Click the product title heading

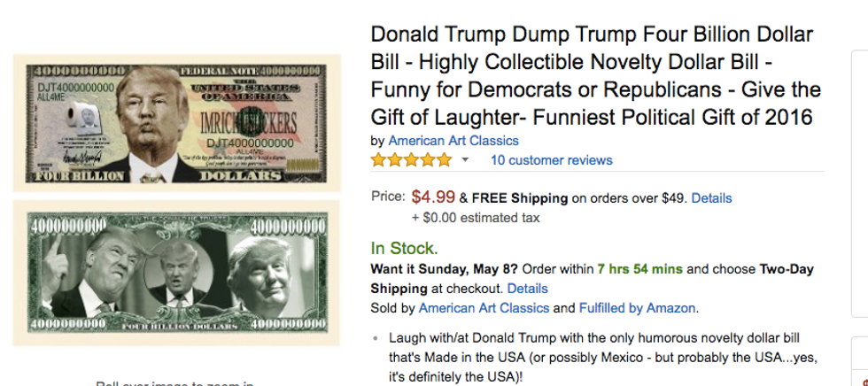[595, 76]
